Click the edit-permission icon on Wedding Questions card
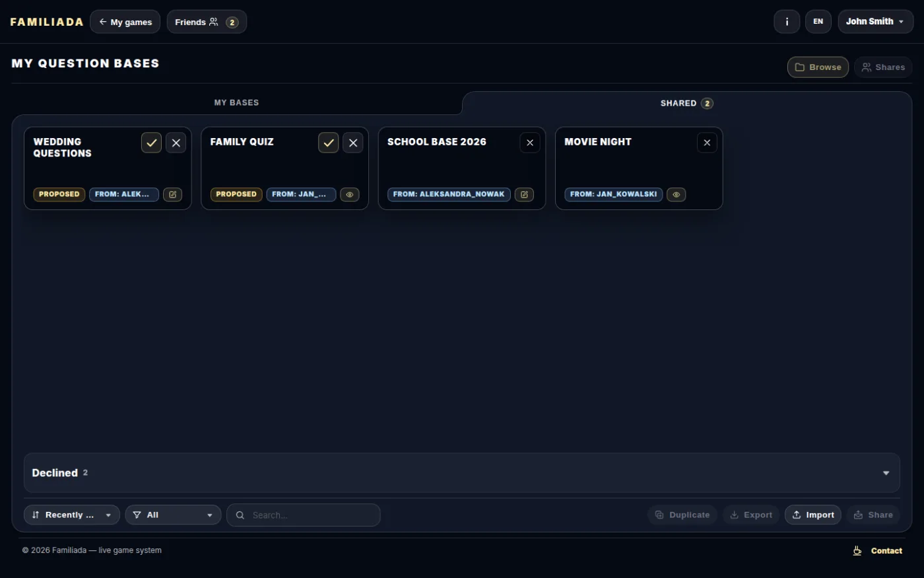 click(172, 194)
